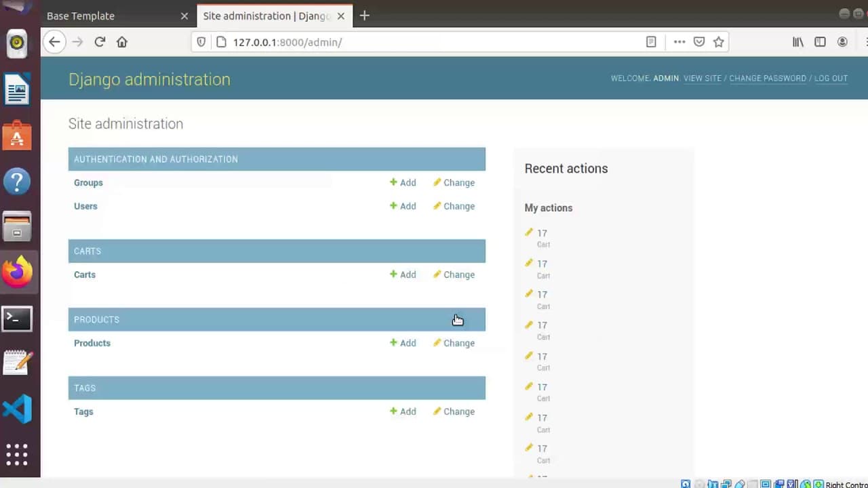Open Visual Studio Code from the dock
This screenshot has height=488, width=868.
17,409
